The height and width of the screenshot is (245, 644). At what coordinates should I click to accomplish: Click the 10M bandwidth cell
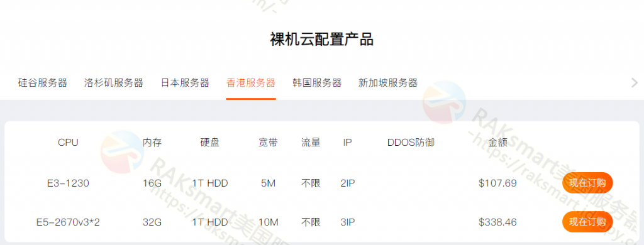click(x=268, y=222)
